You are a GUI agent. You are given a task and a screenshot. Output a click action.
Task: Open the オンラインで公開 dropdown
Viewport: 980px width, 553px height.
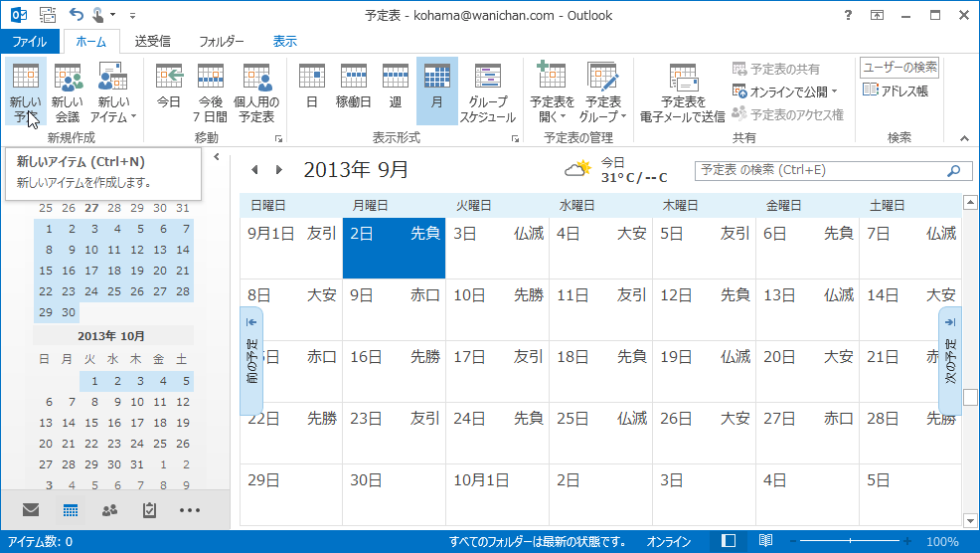tap(785, 92)
